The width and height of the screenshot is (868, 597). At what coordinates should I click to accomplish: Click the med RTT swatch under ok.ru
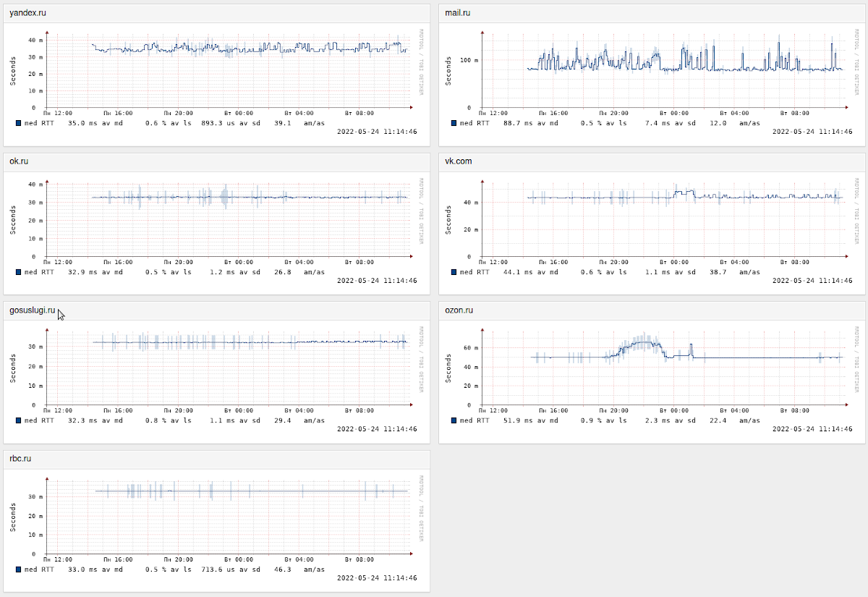coord(19,272)
